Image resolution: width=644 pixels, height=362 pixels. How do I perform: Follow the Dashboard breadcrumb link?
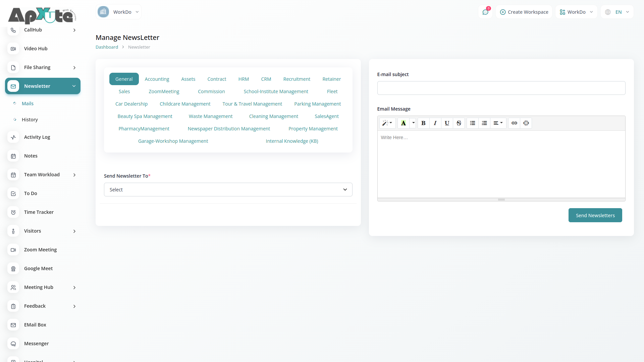tap(107, 47)
